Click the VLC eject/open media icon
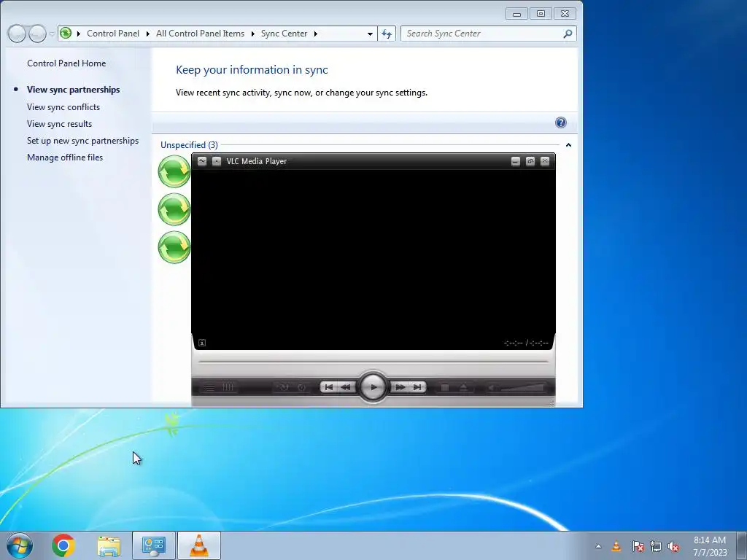The height and width of the screenshot is (560, 747). (x=463, y=388)
